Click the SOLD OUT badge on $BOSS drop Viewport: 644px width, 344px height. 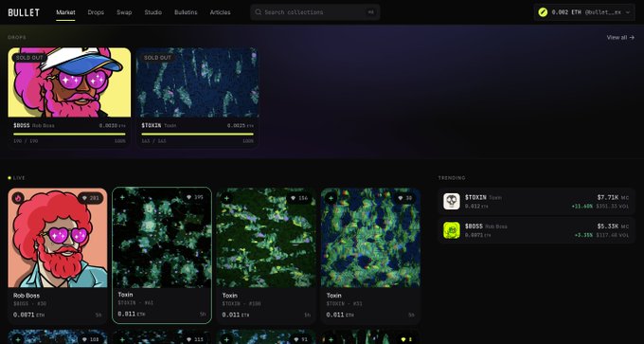point(29,58)
